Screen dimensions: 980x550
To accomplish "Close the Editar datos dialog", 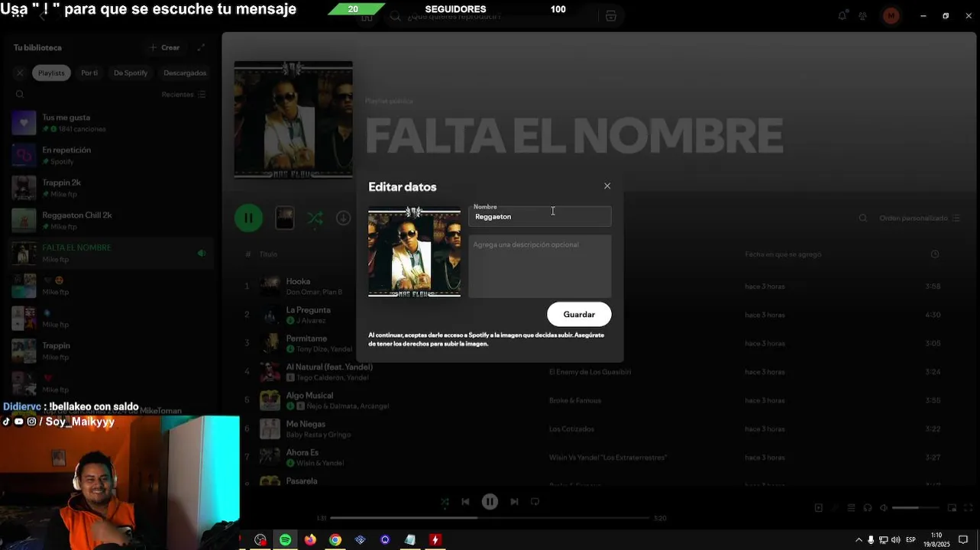I will click(x=607, y=186).
